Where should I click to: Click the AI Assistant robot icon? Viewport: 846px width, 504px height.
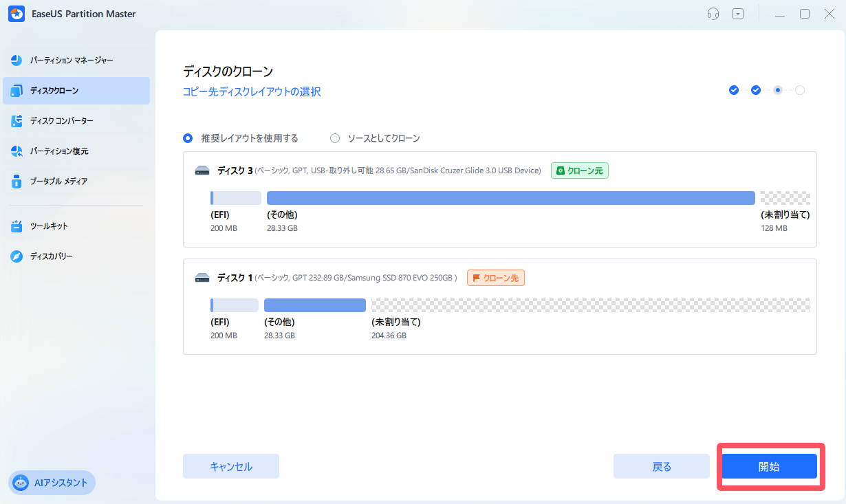point(21,483)
